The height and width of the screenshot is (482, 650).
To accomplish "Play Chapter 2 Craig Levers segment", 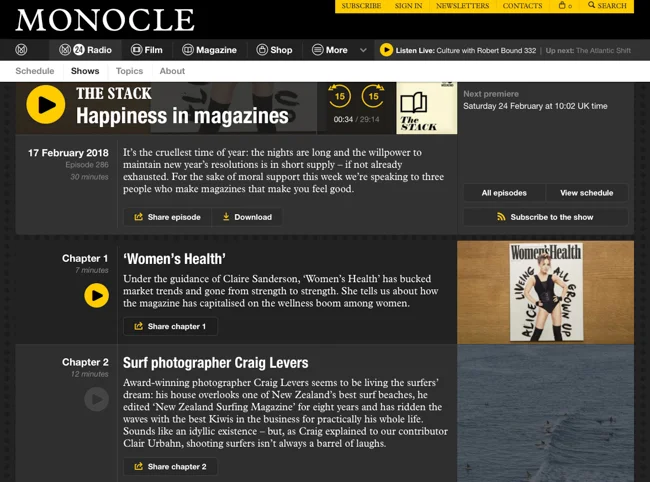I will (x=97, y=399).
